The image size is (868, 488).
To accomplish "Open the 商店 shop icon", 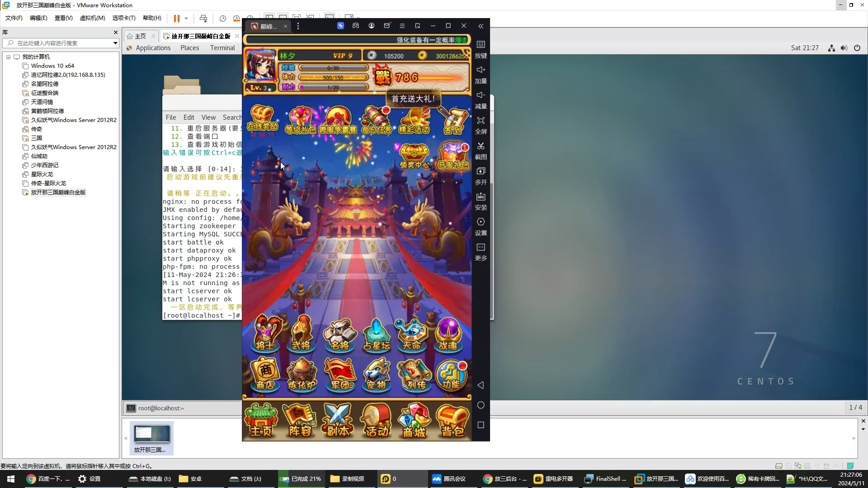I will coord(265,374).
